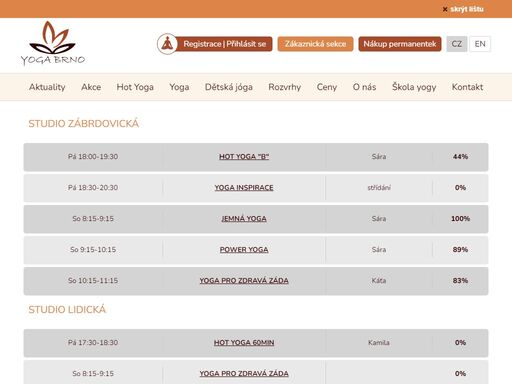Open YOGA PRO ZDRAVÁ ZÁDA at So 10:15-11:15
This screenshot has height=384, width=512.
pos(244,281)
